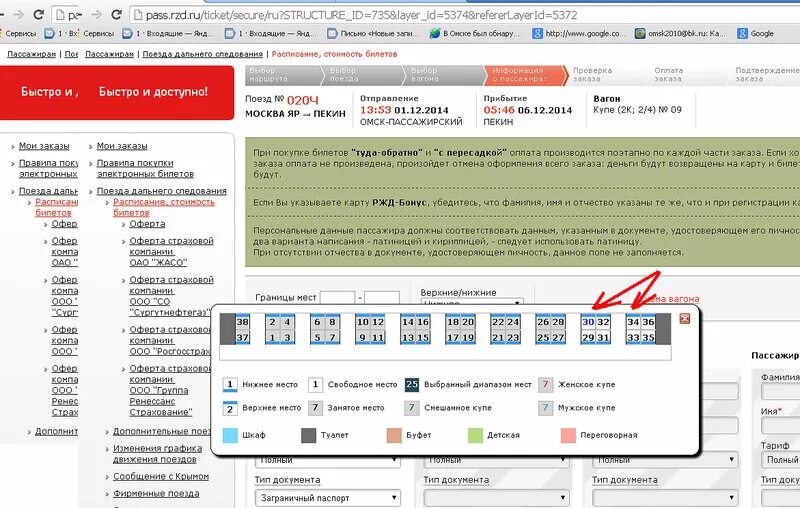Click the lower seat legend icon
Image resolution: width=800 pixels, height=508 pixels.
click(x=230, y=385)
